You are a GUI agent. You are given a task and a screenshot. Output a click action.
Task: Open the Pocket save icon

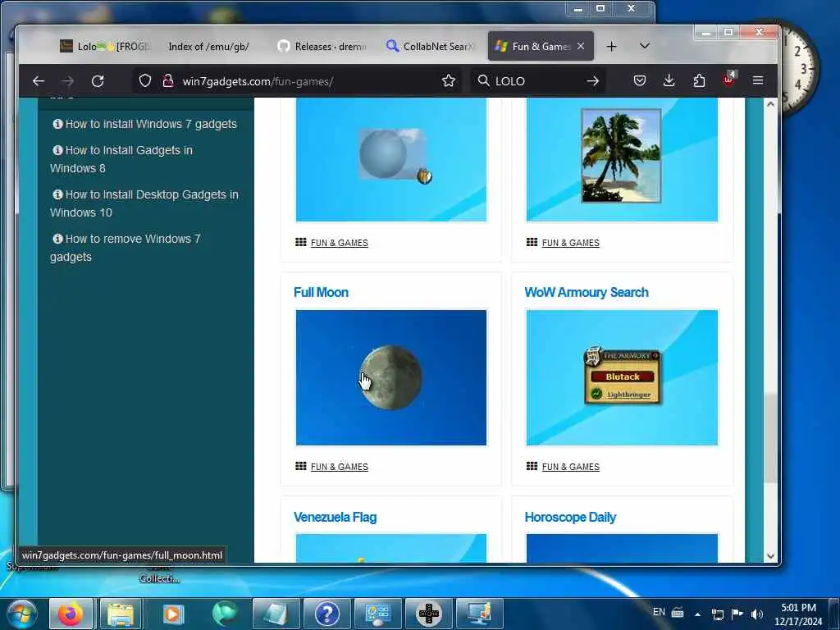click(x=640, y=81)
